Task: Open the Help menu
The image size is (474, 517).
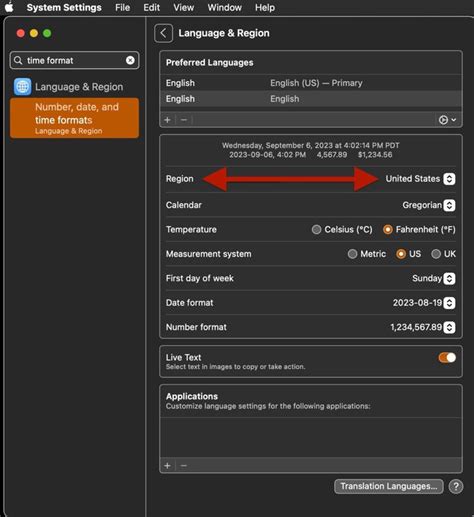Action: 265,7
